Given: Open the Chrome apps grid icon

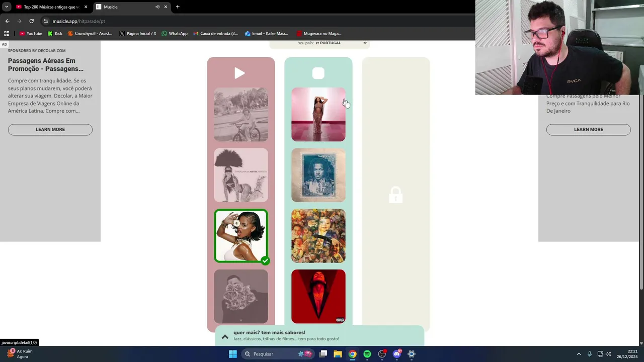Looking at the screenshot, I should pyautogui.click(x=7, y=34).
